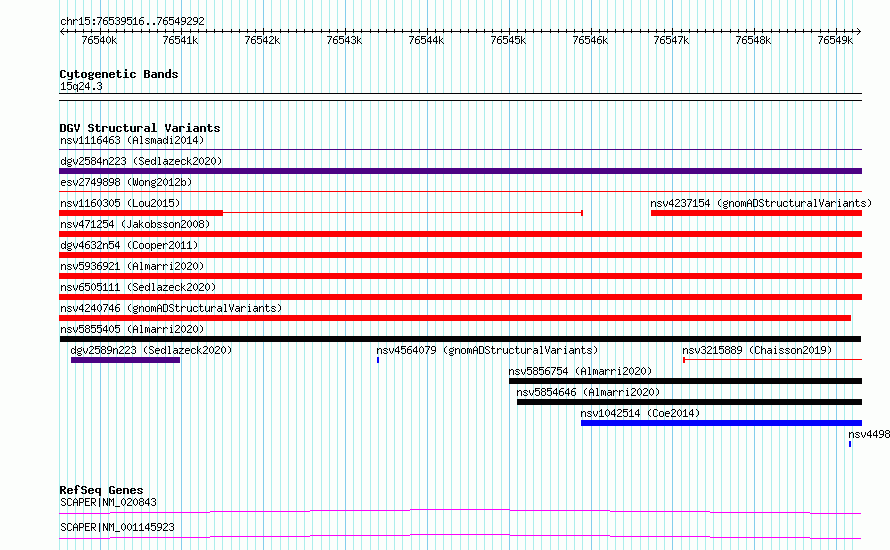Click the red nsv4240746 variant bar
890x550 pixels.
click(455, 318)
